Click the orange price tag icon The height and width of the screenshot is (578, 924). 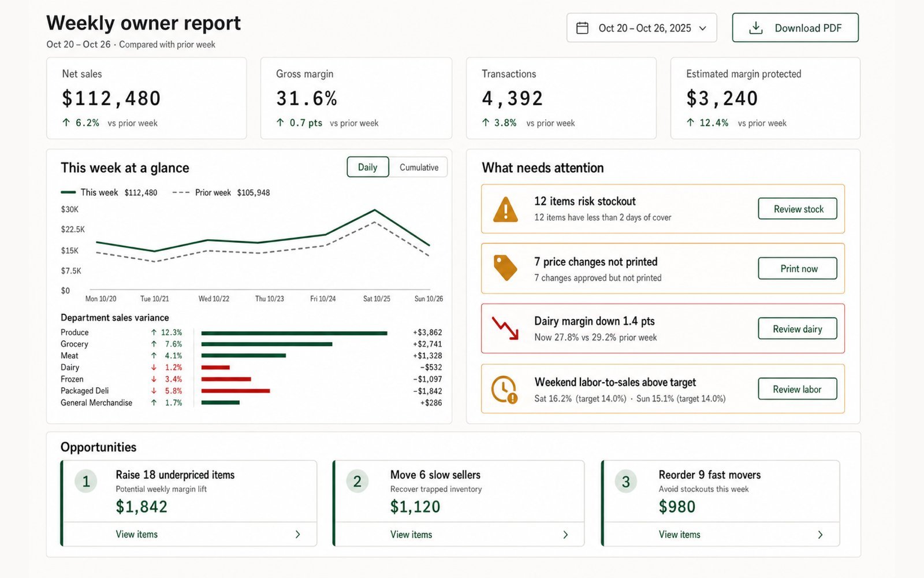(x=505, y=268)
